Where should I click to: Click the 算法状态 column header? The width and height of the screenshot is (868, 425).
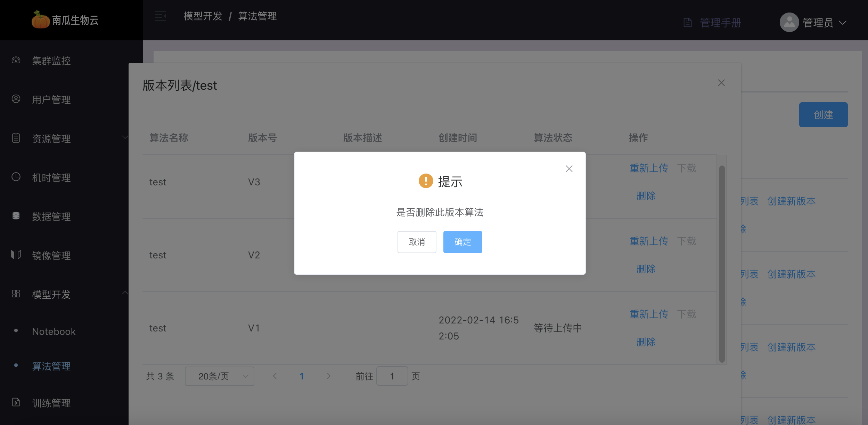click(x=553, y=138)
